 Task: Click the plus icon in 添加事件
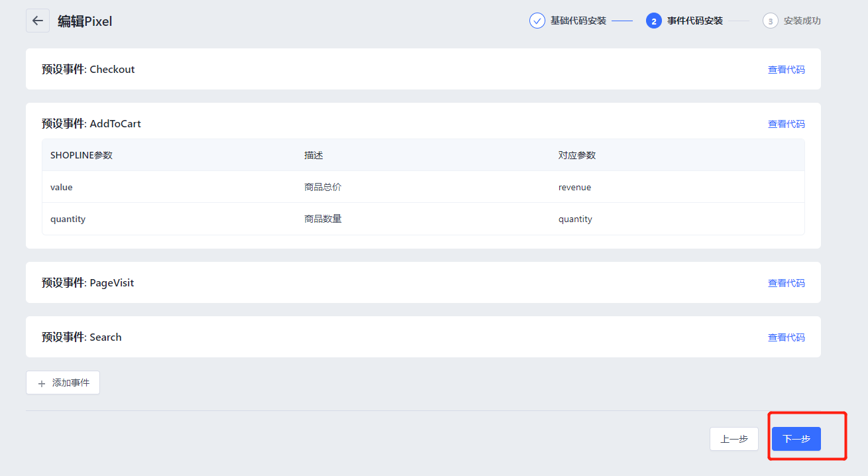(x=42, y=383)
